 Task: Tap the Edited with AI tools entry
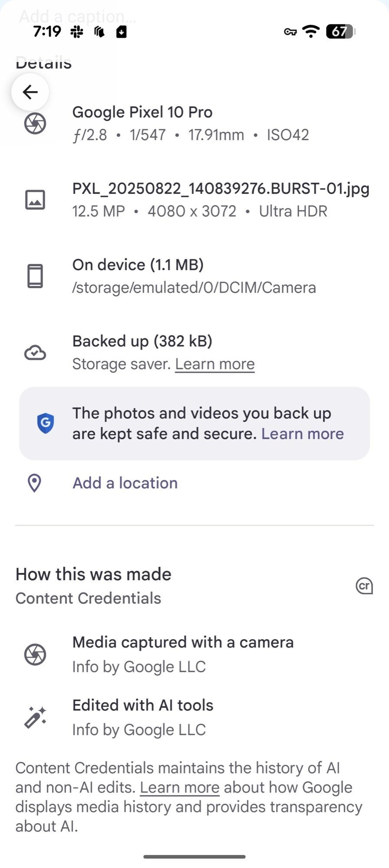click(x=143, y=705)
